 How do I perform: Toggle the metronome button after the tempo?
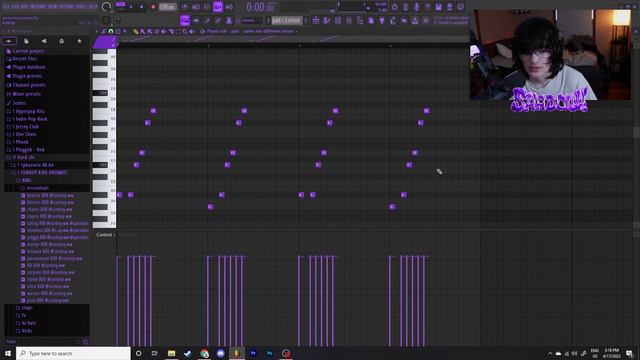[x=185, y=7]
